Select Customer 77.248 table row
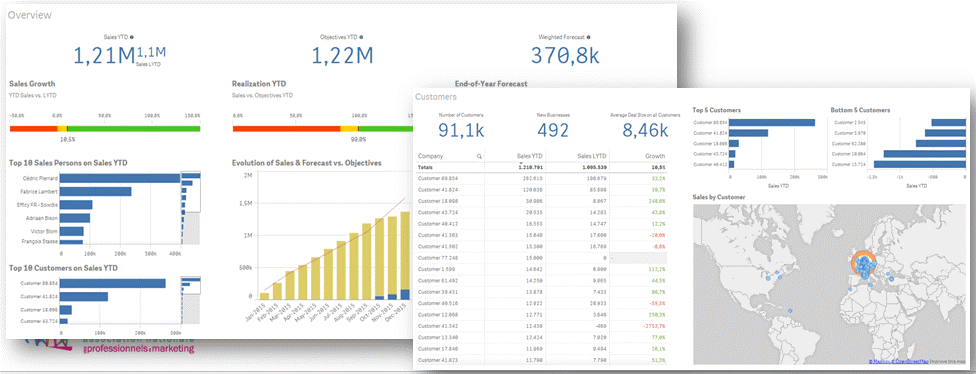This screenshot has width=976, height=374. pos(542,257)
